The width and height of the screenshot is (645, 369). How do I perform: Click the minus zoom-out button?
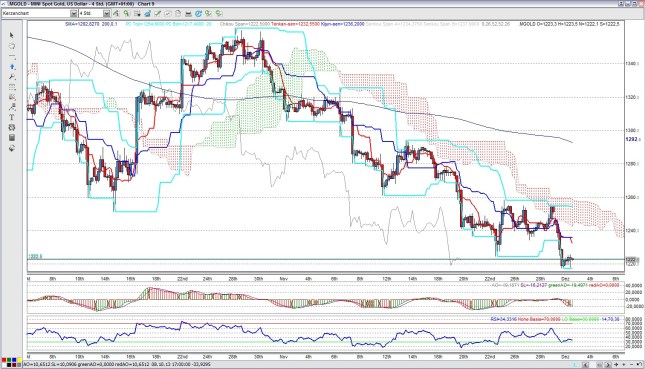pos(632,364)
